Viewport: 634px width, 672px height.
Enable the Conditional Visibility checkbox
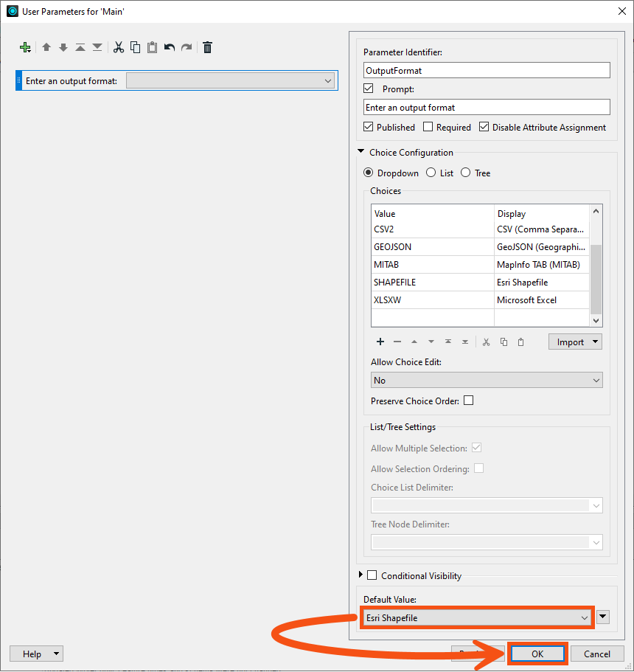(x=372, y=575)
